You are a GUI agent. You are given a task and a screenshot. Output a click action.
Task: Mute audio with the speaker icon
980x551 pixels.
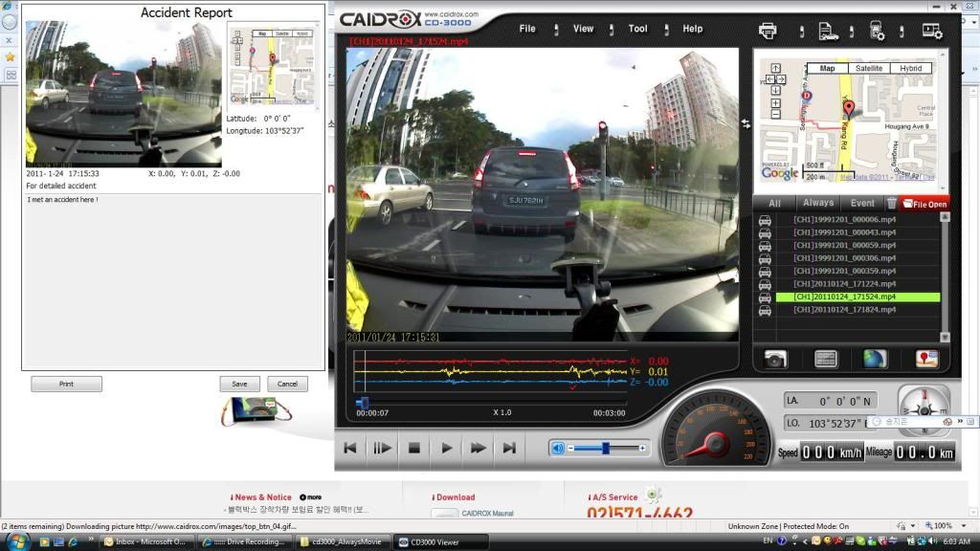558,448
